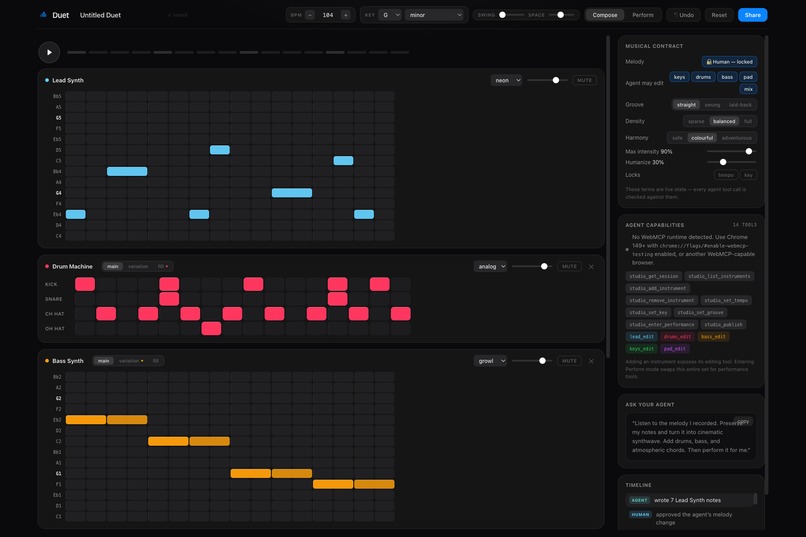Click the long Bb4 note in Lead Synth
The image size is (806, 537).
127,171
